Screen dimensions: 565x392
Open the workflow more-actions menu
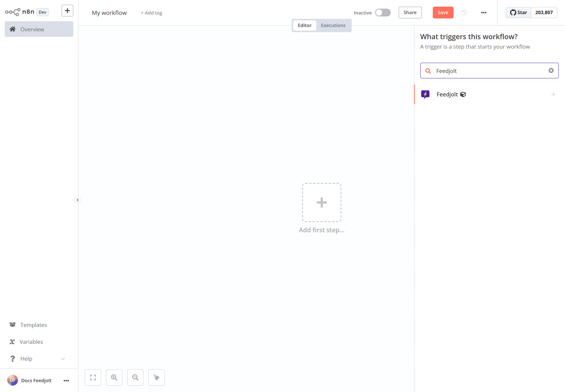click(484, 13)
